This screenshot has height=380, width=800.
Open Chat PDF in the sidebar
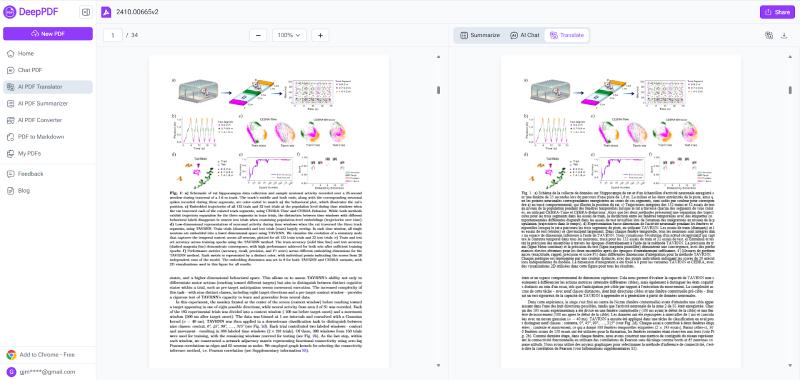48,70
